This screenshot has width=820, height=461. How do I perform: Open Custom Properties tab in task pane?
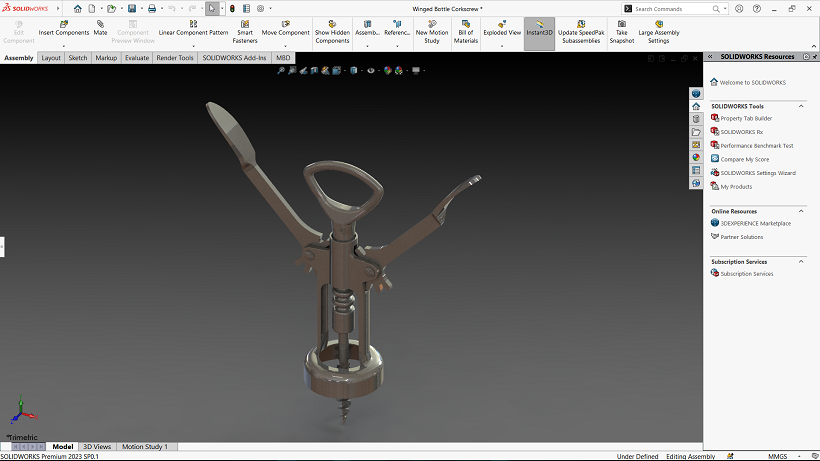(x=696, y=170)
